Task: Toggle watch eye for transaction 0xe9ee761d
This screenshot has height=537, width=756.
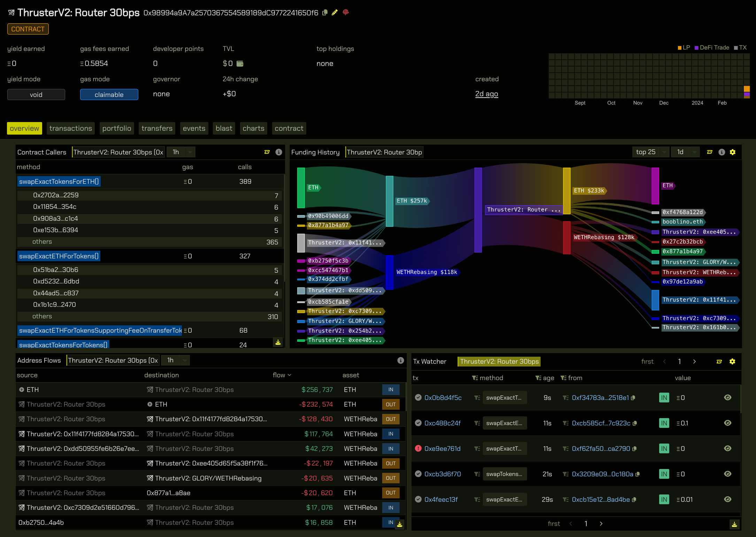Action: tap(727, 448)
